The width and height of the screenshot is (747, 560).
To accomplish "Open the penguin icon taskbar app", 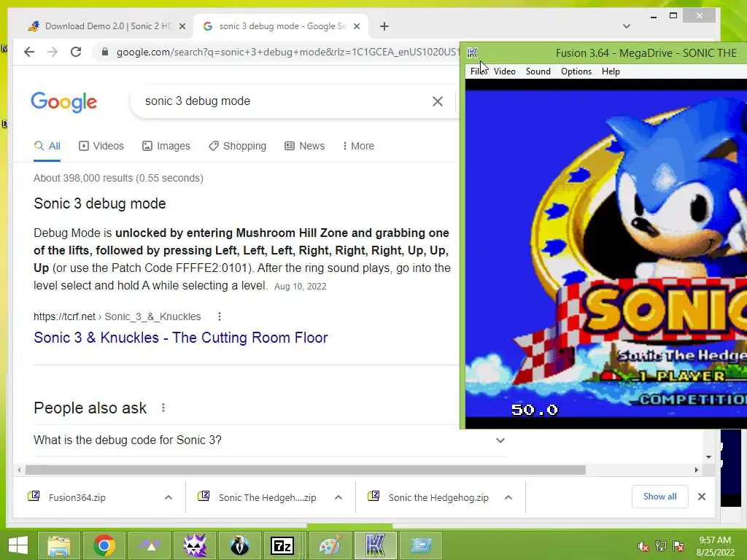I will [x=239, y=545].
